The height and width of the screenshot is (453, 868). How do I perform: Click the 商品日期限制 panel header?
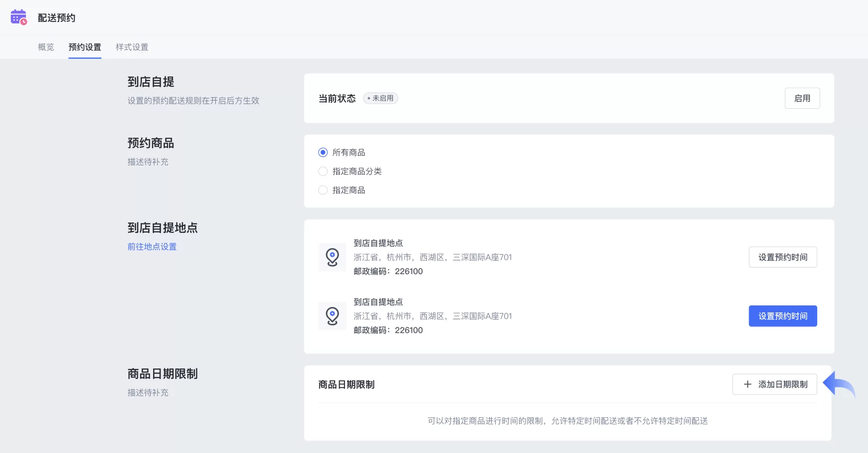click(x=347, y=384)
